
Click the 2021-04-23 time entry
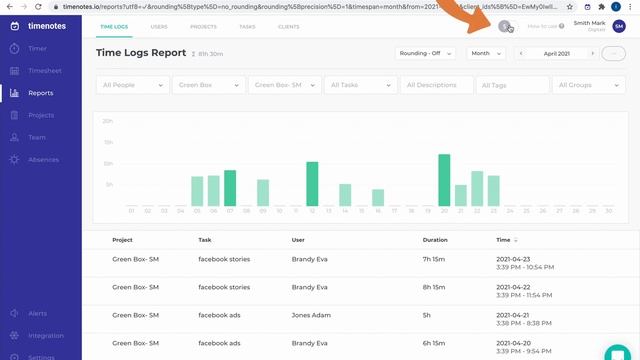pyautogui.click(x=525, y=263)
